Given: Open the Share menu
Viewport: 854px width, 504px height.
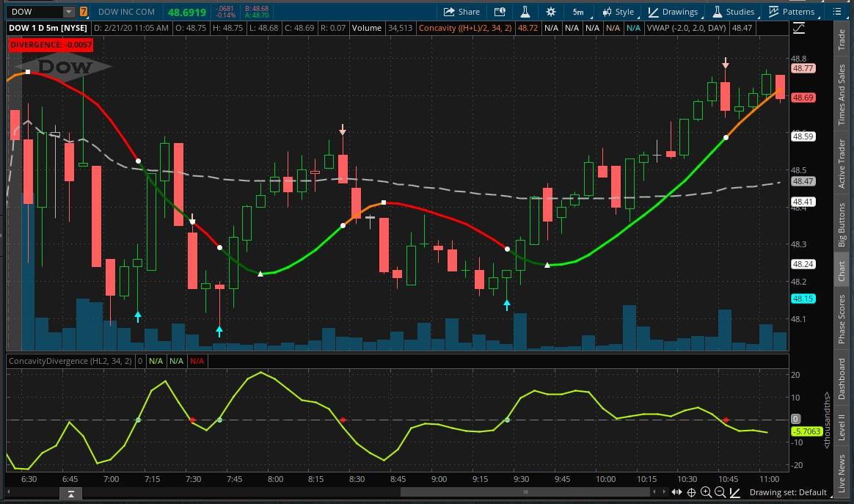Looking at the screenshot, I should [x=461, y=12].
